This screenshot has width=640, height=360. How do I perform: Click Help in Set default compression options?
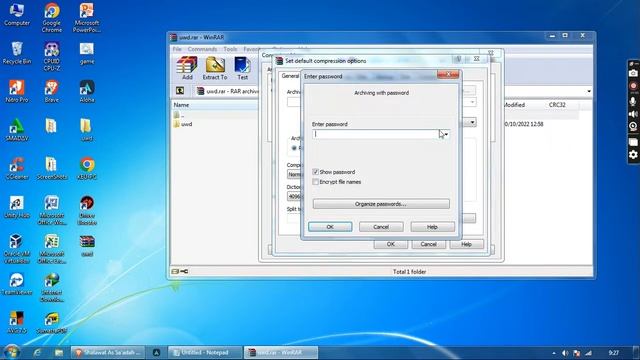(467, 244)
